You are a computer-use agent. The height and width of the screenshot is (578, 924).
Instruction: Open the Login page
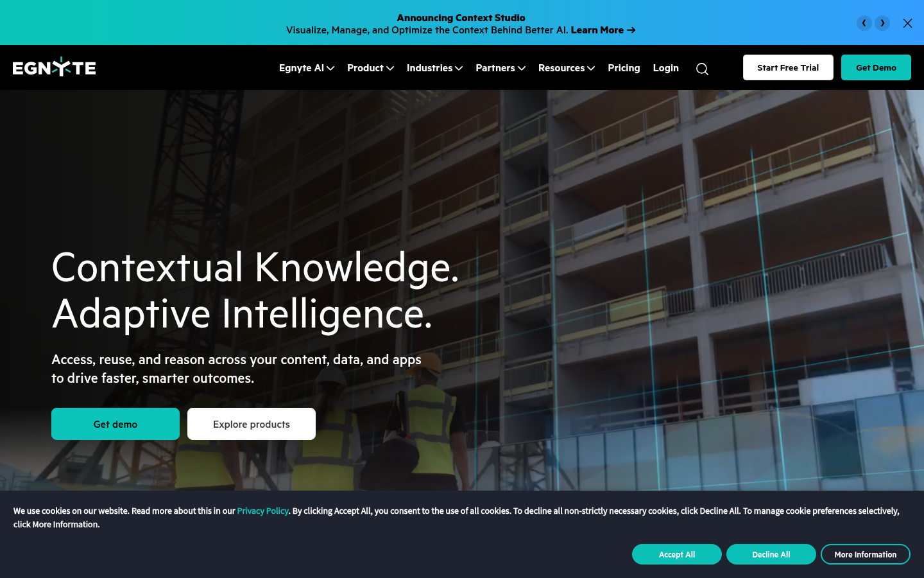pyautogui.click(x=665, y=68)
